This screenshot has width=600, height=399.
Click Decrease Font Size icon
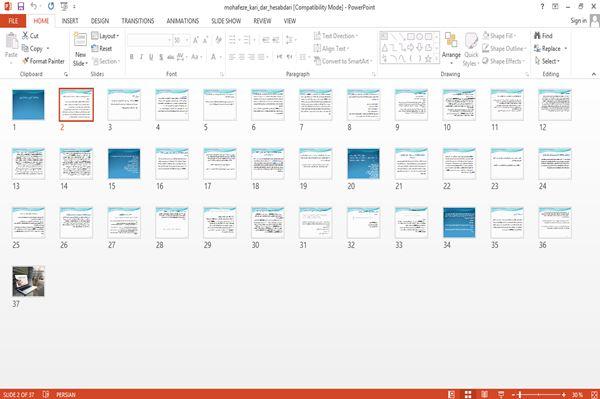click(x=205, y=40)
